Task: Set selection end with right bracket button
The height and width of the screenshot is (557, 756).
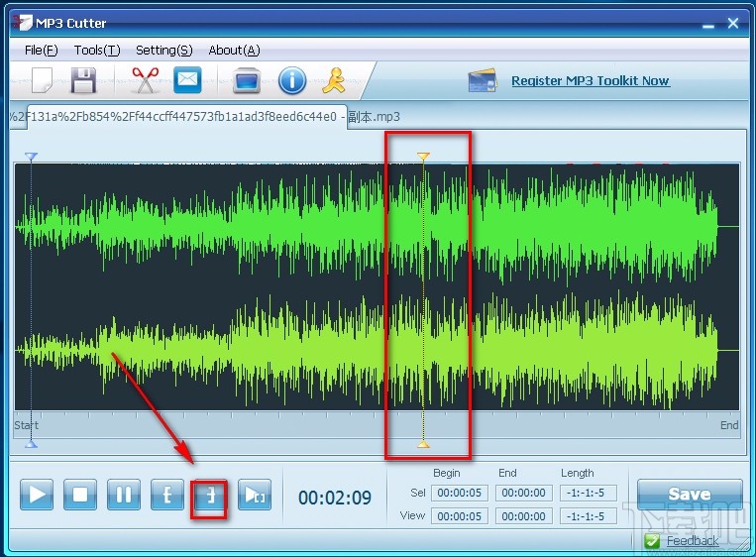Action: point(210,495)
